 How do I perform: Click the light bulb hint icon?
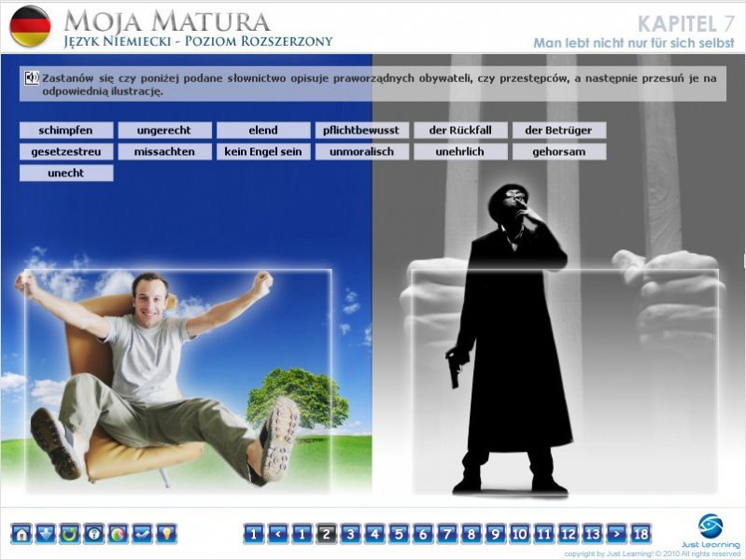pos(166,534)
